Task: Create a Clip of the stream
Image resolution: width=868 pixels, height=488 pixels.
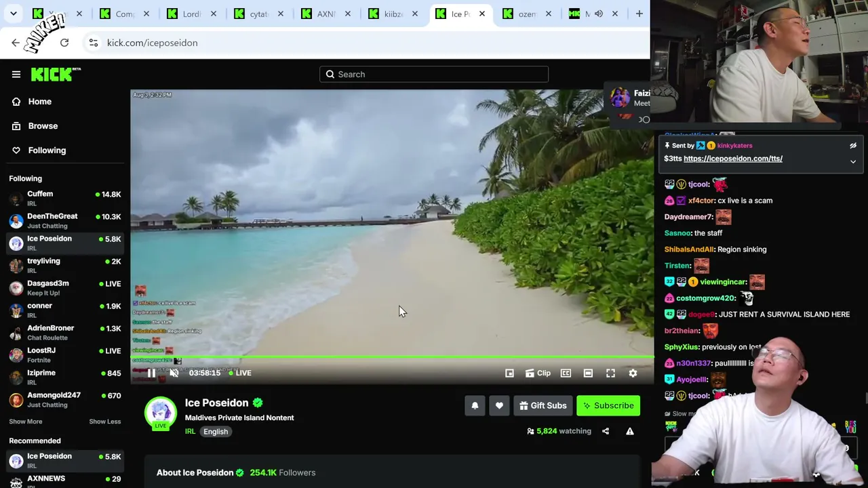Action: [x=538, y=373]
